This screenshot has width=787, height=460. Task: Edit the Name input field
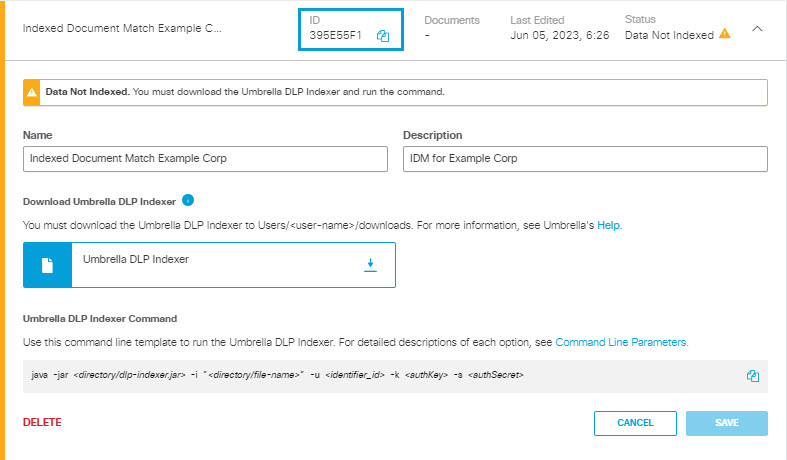205,159
